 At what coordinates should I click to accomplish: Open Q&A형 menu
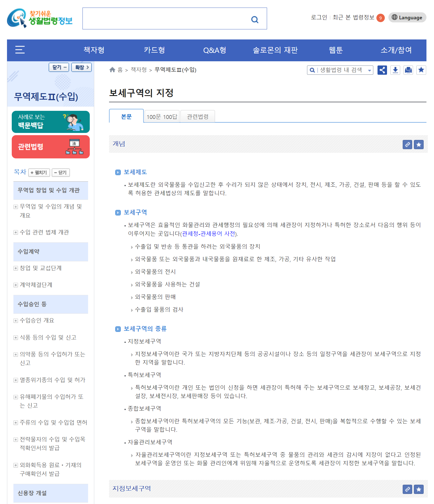[x=215, y=50]
